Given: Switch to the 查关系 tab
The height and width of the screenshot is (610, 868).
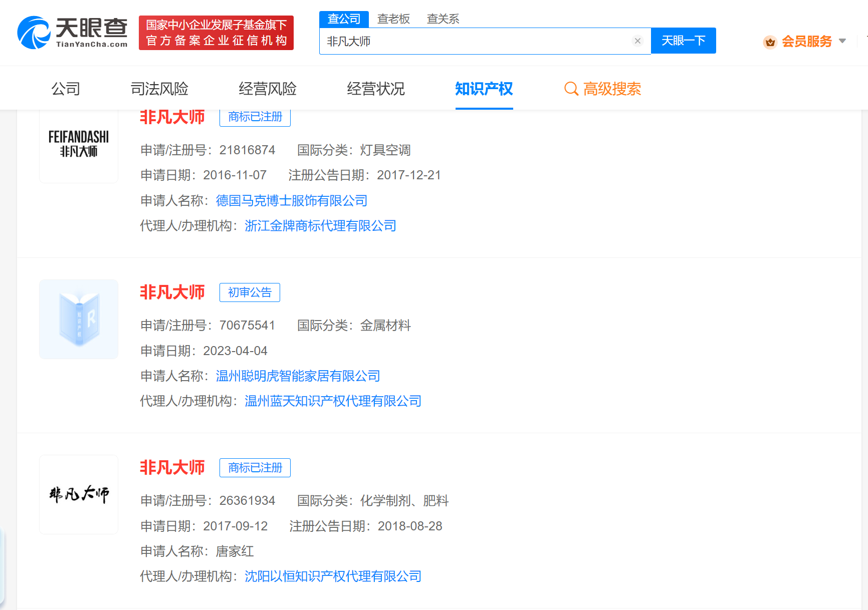Looking at the screenshot, I should click(x=443, y=19).
